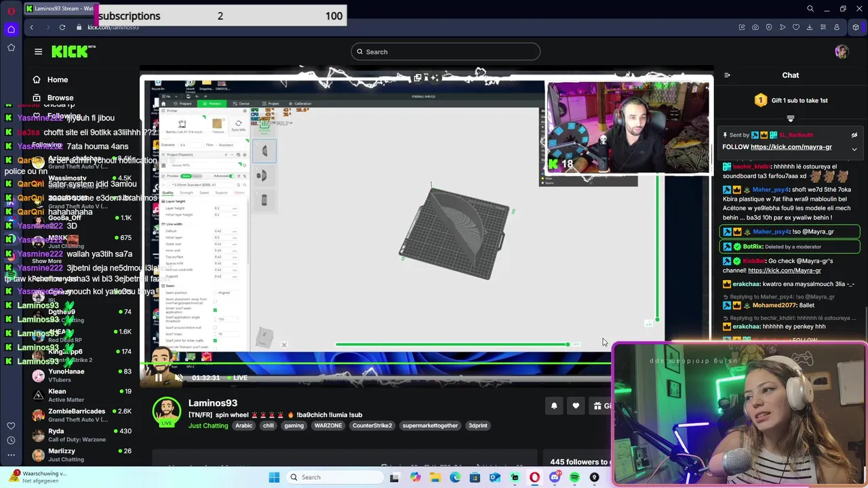Take Opera snapshot camera icon

click(755, 27)
